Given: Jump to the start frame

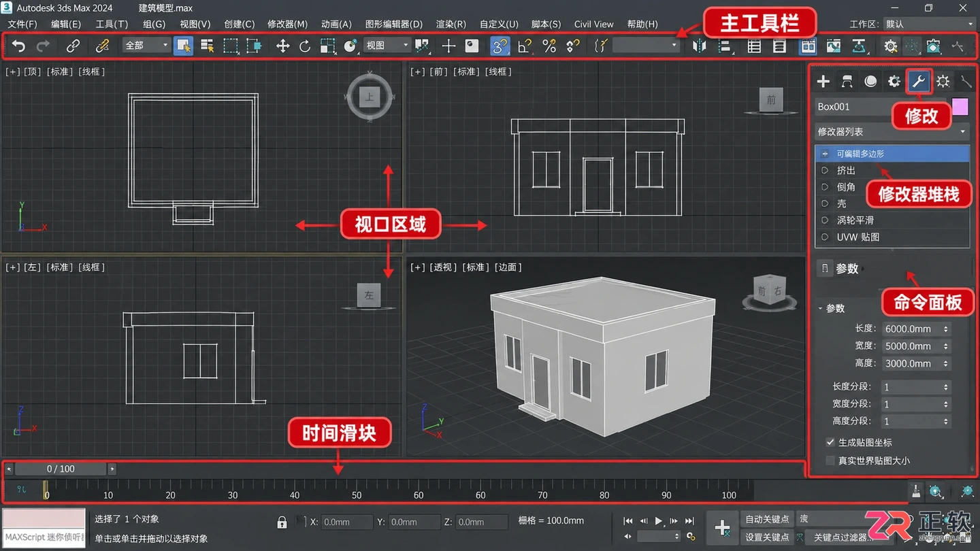Looking at the screenshot, I should coord(628,521).
